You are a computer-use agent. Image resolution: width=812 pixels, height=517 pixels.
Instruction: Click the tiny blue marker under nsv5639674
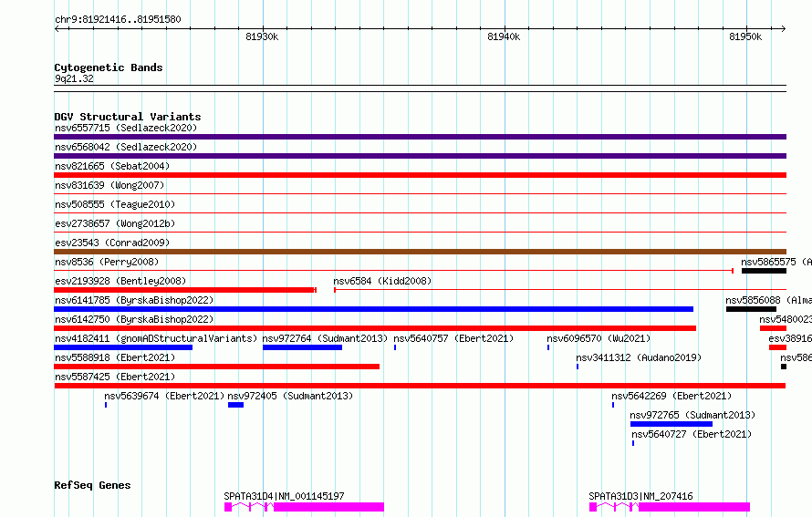[106, 405]
